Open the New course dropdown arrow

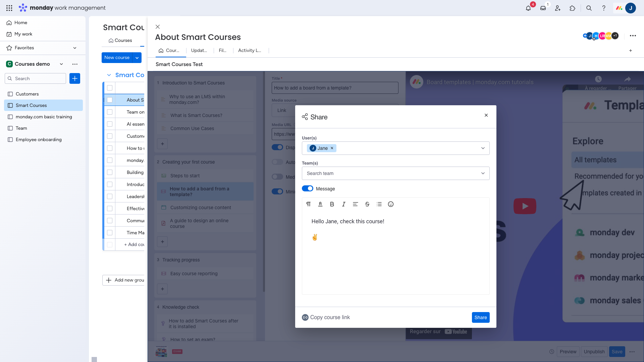click(137, 58)
